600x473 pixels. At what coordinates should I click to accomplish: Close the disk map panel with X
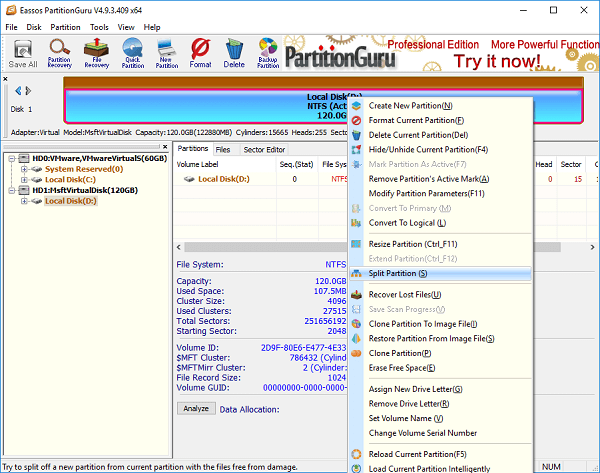pyautogui.click(x=5, y=79)
